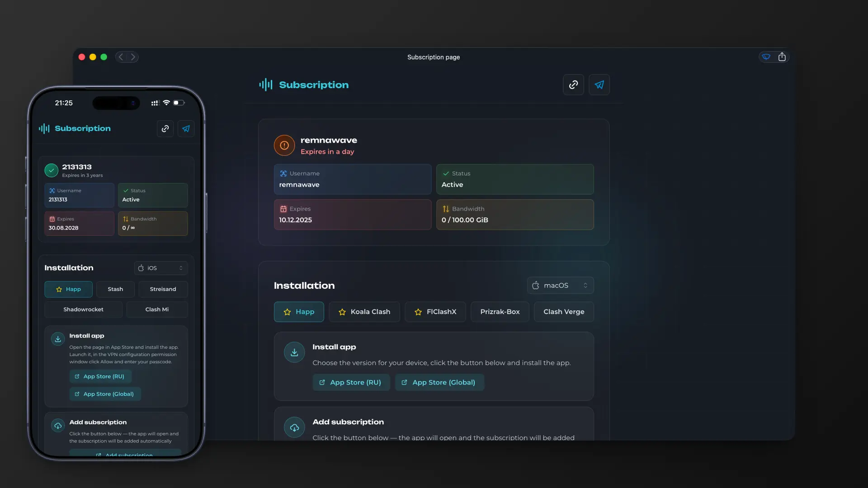Viewport: 868px width, 488px height.
Task: Click the browser back navigation arrow
Action: click(x=120, y=56)
